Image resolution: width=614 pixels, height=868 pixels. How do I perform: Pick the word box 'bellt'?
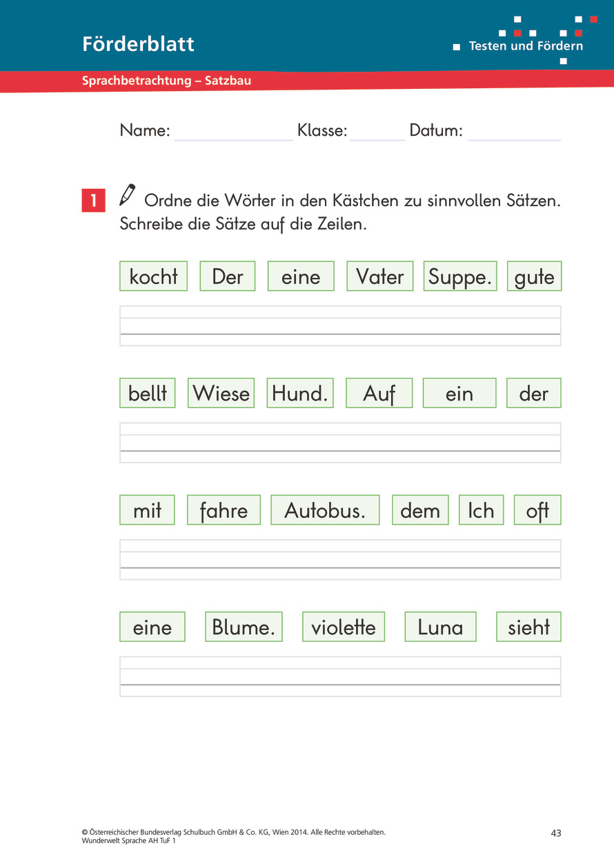[148, 393]
